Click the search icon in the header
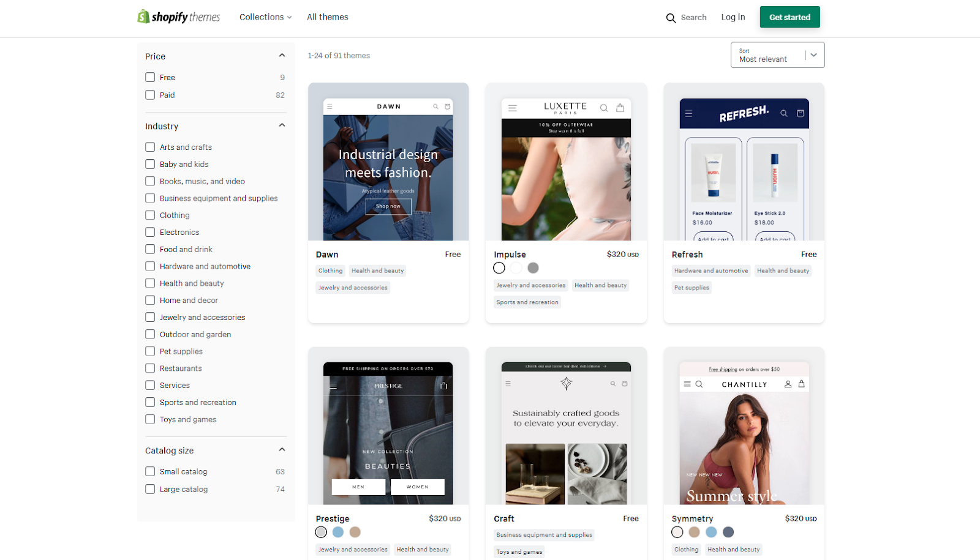980x560 pixels. click(671, 18)
